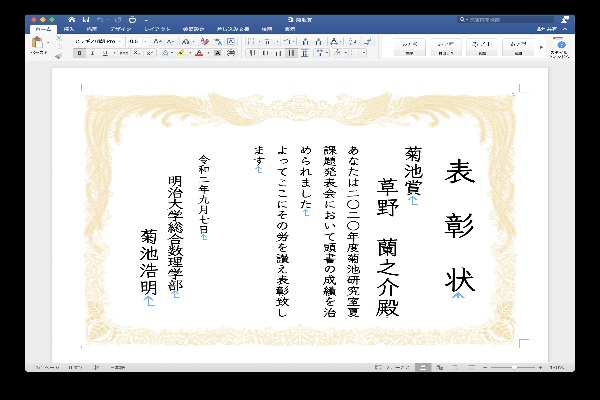Screen dimensions: 600x400
Task: Select the Format Painter brush icon
Action: point(59,56)
